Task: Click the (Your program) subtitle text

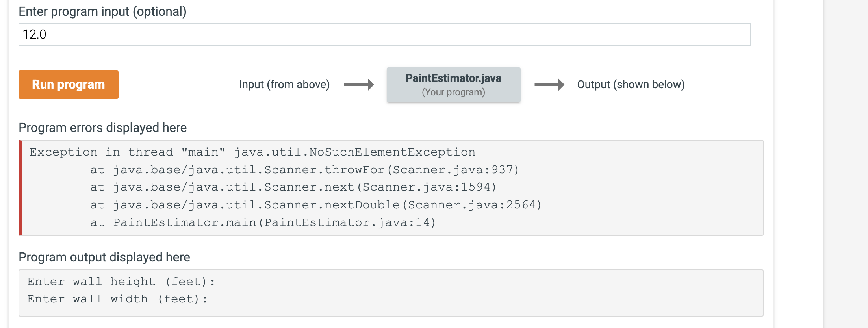Action: [x=453, y=92]
